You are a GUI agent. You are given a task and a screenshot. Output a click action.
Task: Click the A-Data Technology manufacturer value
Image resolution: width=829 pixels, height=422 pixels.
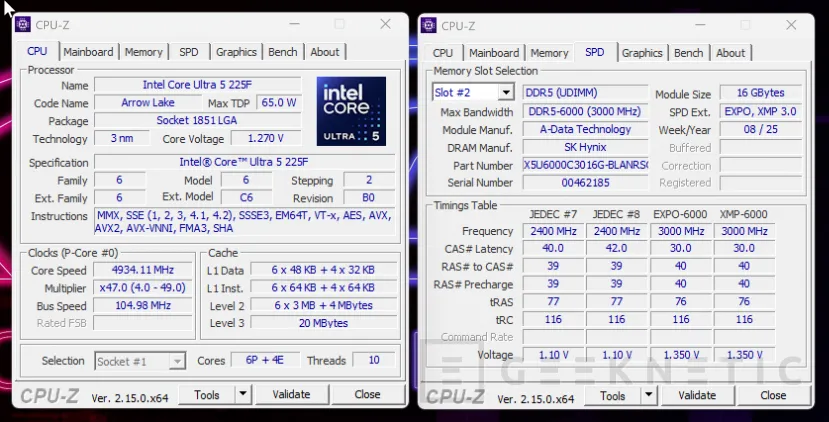[x=585, y=130]
